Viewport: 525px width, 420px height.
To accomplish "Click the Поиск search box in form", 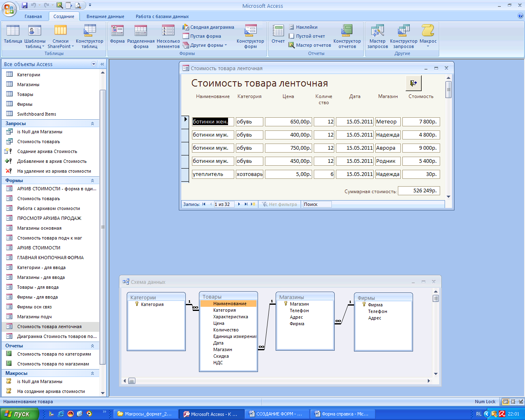I will (317, 204).
